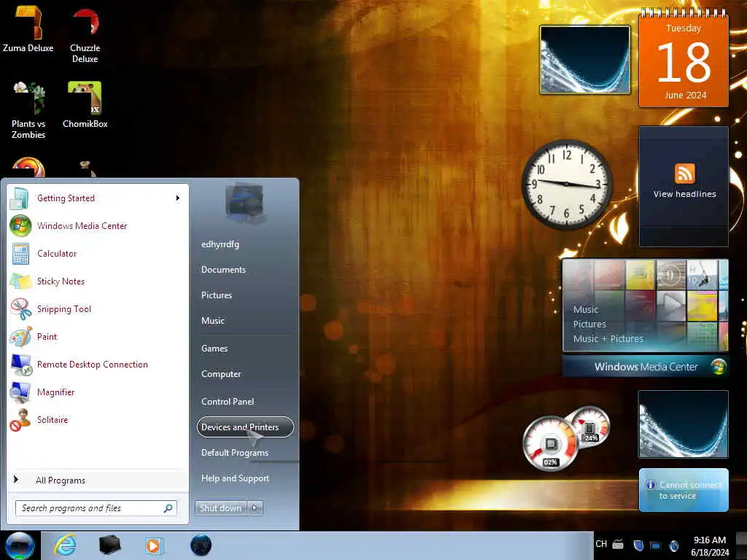Click the magnifying glass search icon
The width and height of the screenshot is (747, 560).
tap(169, 508)
